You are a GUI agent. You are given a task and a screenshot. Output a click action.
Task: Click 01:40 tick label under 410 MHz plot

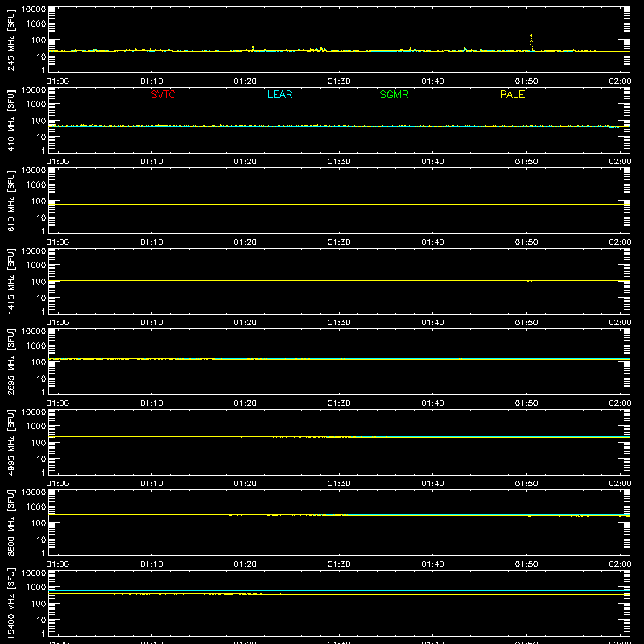point(432,162)
